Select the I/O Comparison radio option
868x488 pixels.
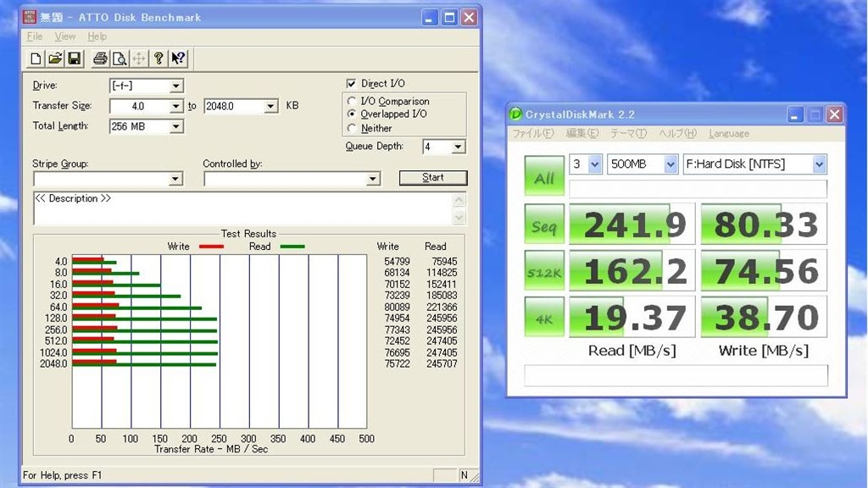[x=352, y=102]
